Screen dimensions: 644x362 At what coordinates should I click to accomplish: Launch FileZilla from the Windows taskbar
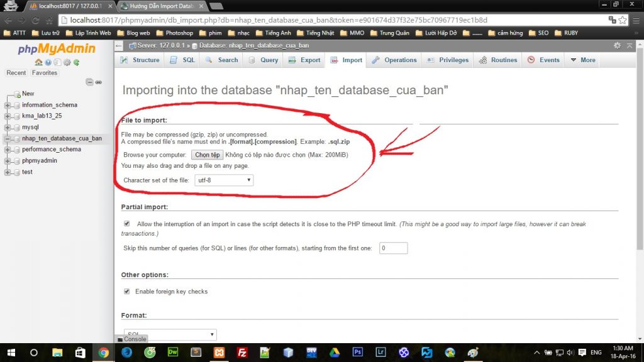241,353
